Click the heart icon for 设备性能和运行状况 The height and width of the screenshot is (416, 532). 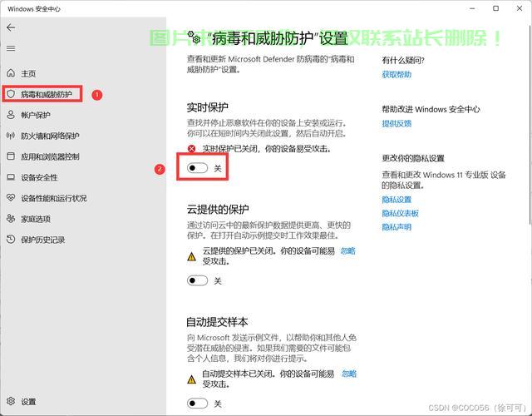coord(11,198)
